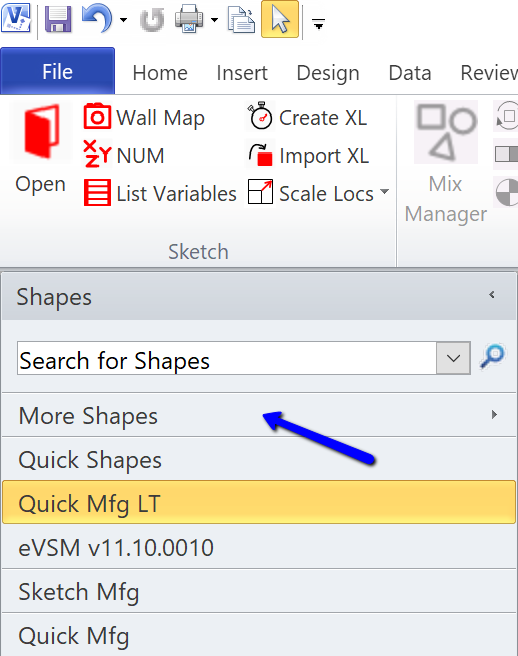Viewport: 518px width, 656px height.
Task: Click inside the Search for Shapes field
Action: pos(227,358)
